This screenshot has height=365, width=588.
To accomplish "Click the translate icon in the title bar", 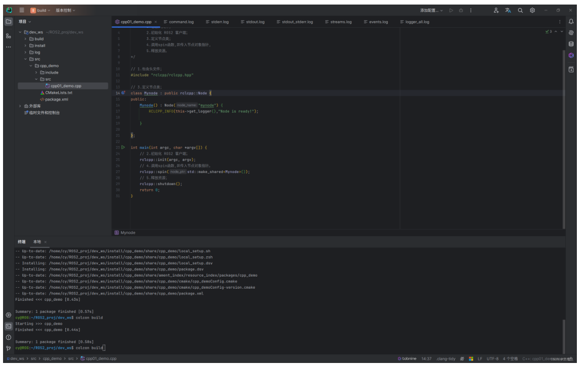I will pos(508,10).
